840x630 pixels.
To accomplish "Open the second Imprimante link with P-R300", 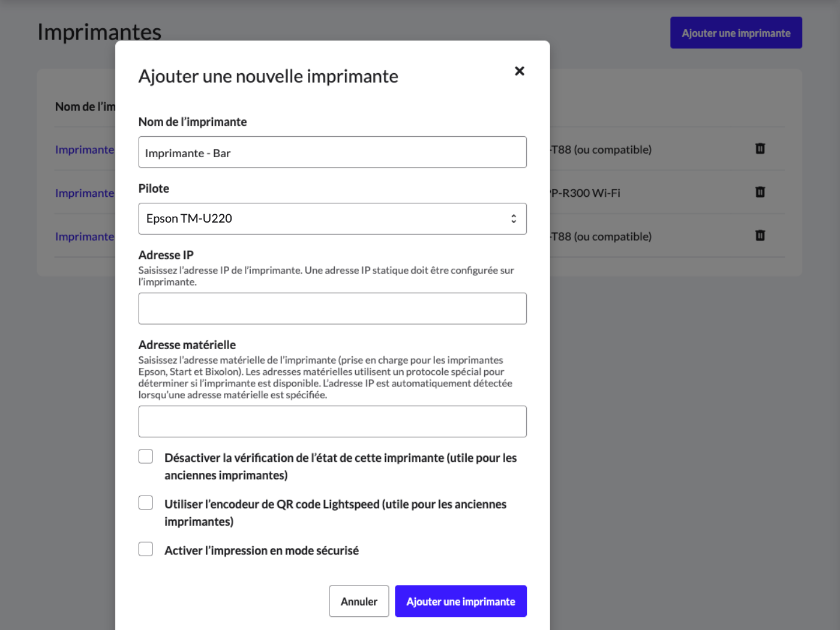I will pyautogui.click(x=85, y=193).
